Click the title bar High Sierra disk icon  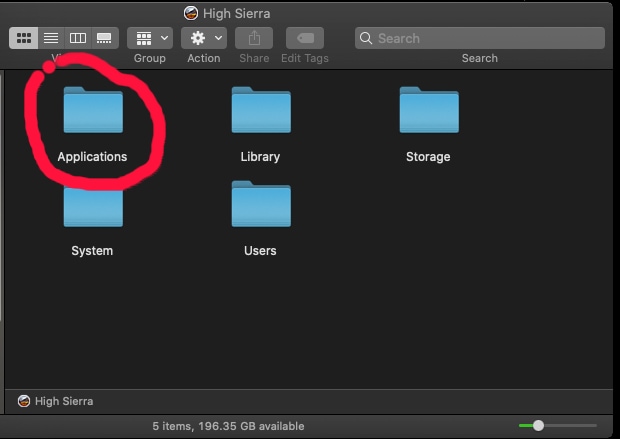(191, 13)
